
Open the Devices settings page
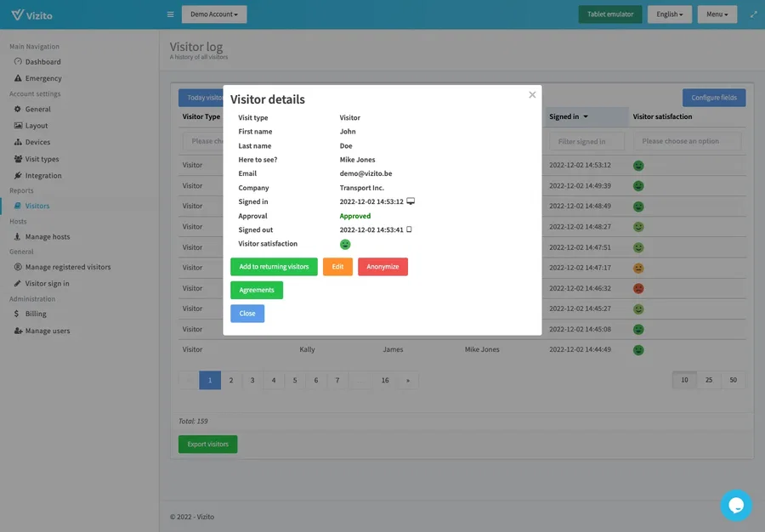38,142
